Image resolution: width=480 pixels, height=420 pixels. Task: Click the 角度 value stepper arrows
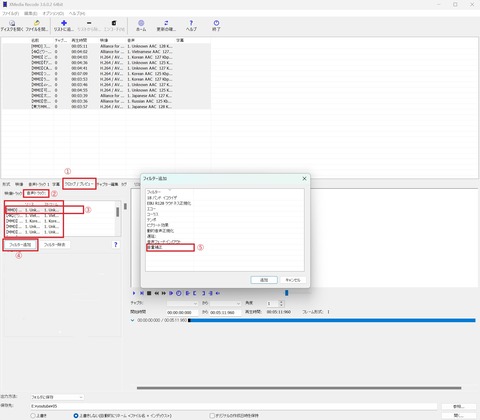pyautogui.click(x=281, y=304)
